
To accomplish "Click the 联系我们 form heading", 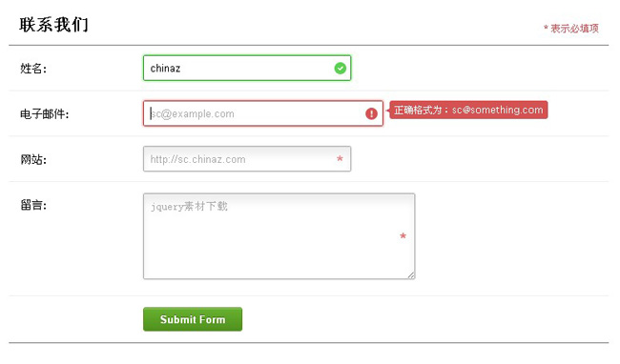I will click(53, 25).
